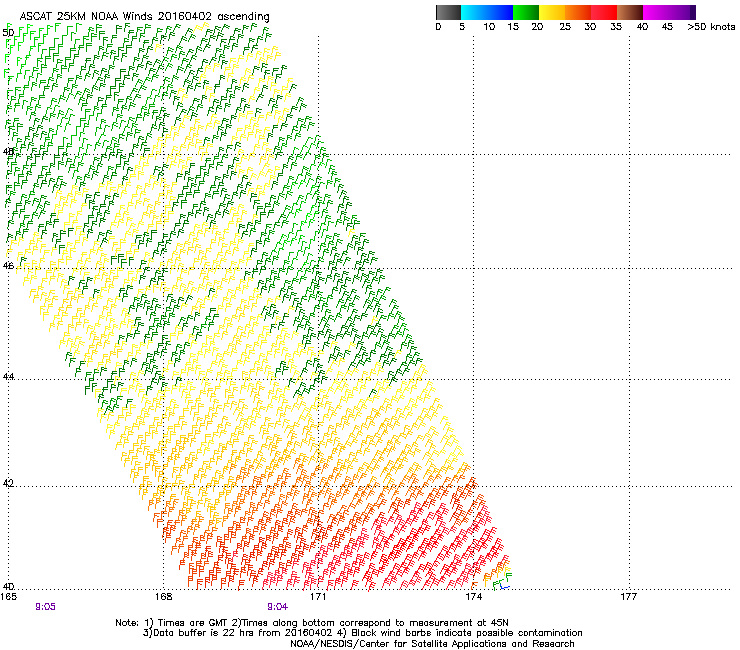Click the latitude axis label '44'
Image resolution: width=740 pixels, height=650 pixels.
click(x=8, y=377)
